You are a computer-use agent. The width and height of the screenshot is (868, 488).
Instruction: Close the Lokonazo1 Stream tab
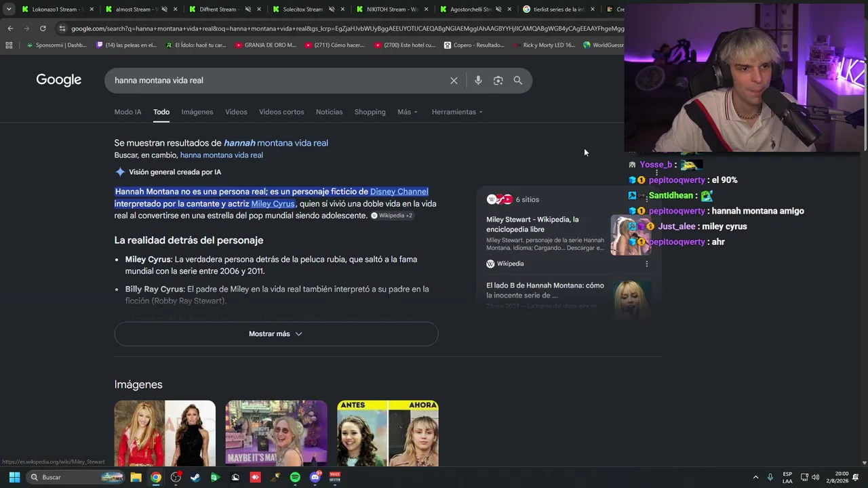91,9
